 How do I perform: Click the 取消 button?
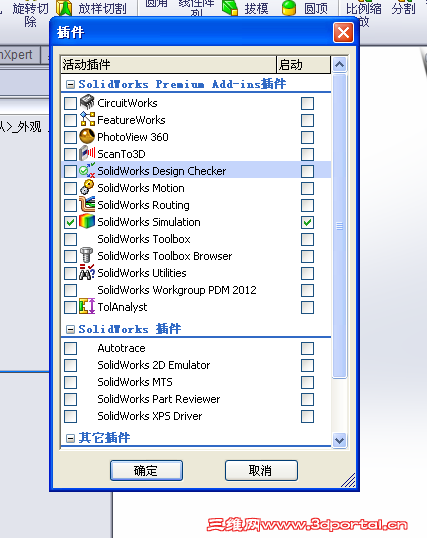point(261,470)
